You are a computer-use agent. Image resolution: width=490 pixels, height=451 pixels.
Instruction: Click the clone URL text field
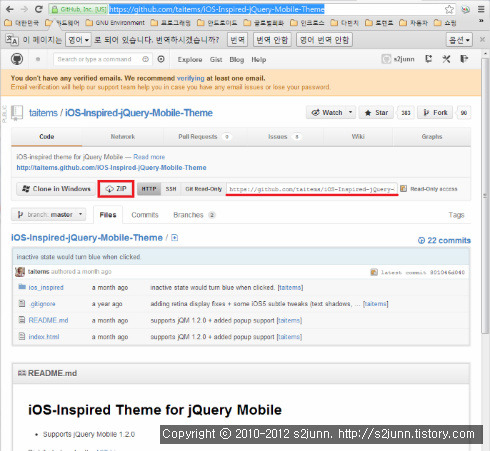(312, 189)
